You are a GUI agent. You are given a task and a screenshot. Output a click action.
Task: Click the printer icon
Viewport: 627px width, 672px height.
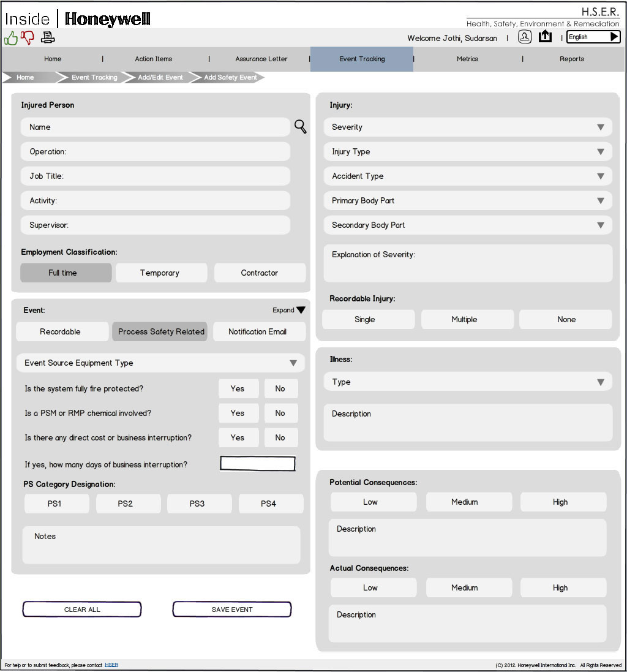[48, 38]
